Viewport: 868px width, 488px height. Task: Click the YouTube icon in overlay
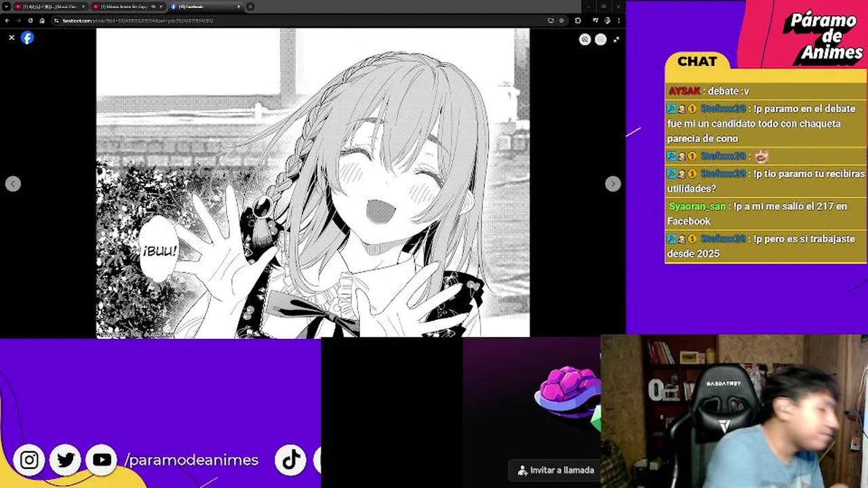point(102,460)
